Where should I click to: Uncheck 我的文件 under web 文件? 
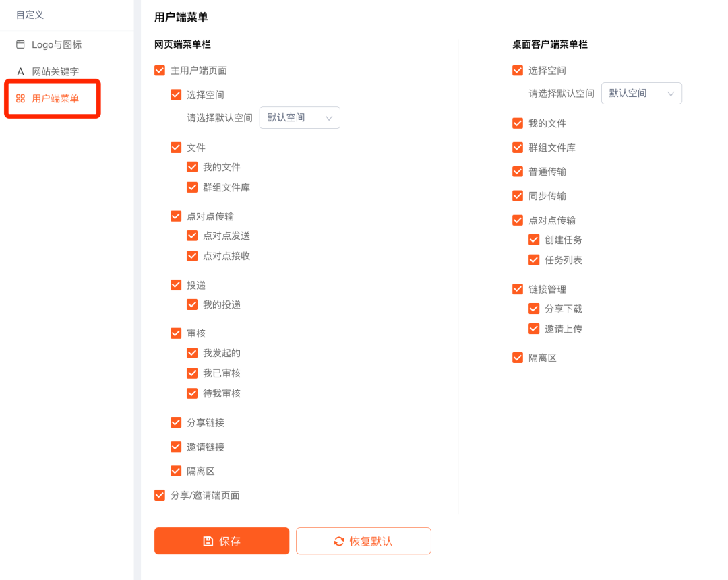pos(192,167)
